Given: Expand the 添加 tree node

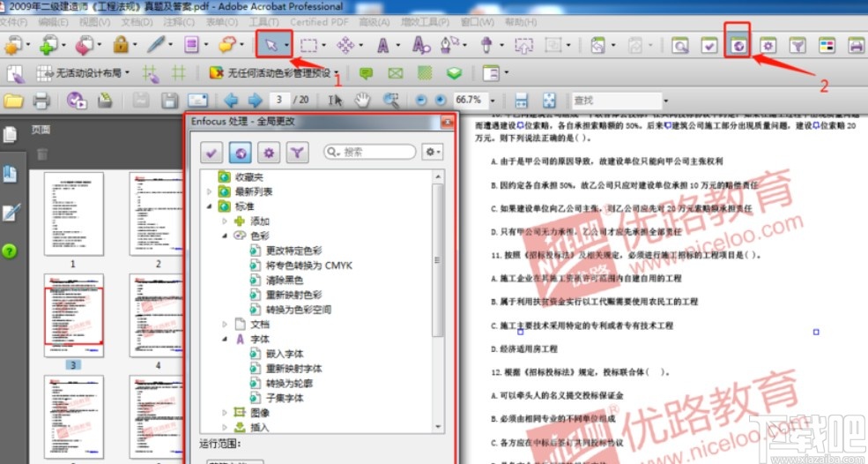Looking at the screenshot, I should 225,221.
